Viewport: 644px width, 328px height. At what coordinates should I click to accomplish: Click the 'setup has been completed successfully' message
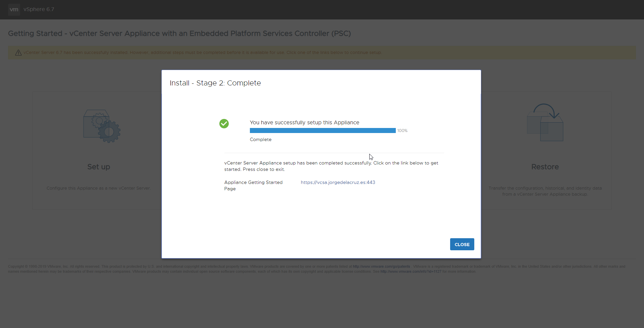[331, 166]
